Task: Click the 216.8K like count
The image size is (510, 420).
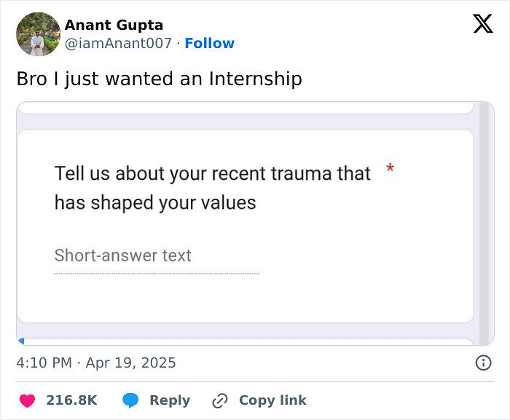Action: (71, 400)
